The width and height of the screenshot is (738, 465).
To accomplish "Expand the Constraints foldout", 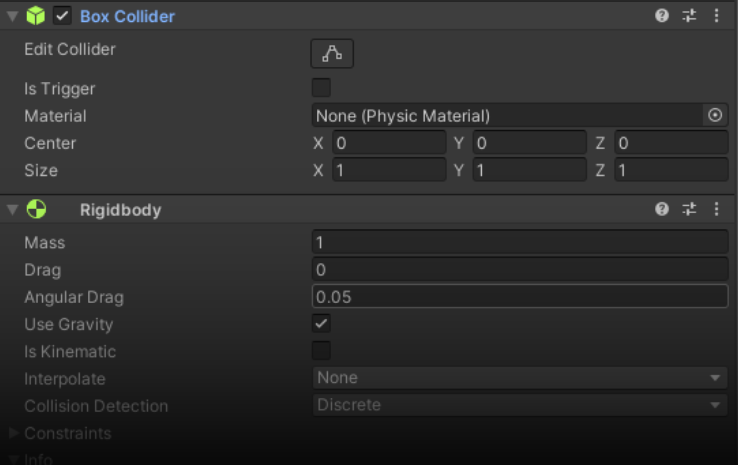I will click(13, 433).
